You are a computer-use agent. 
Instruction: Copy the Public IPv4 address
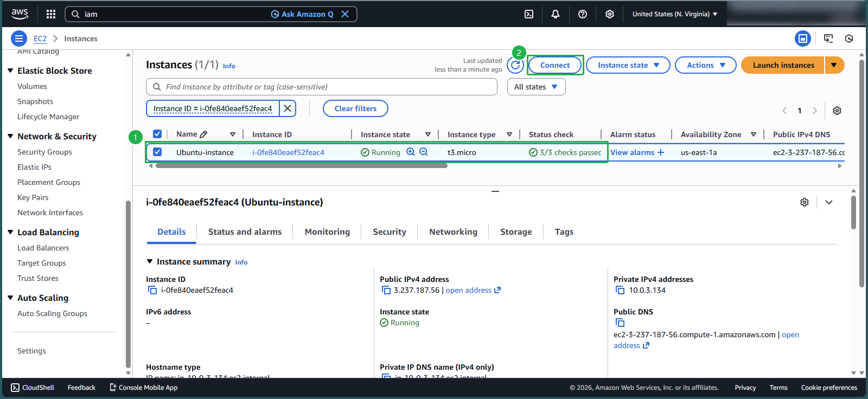coord(386,290)
